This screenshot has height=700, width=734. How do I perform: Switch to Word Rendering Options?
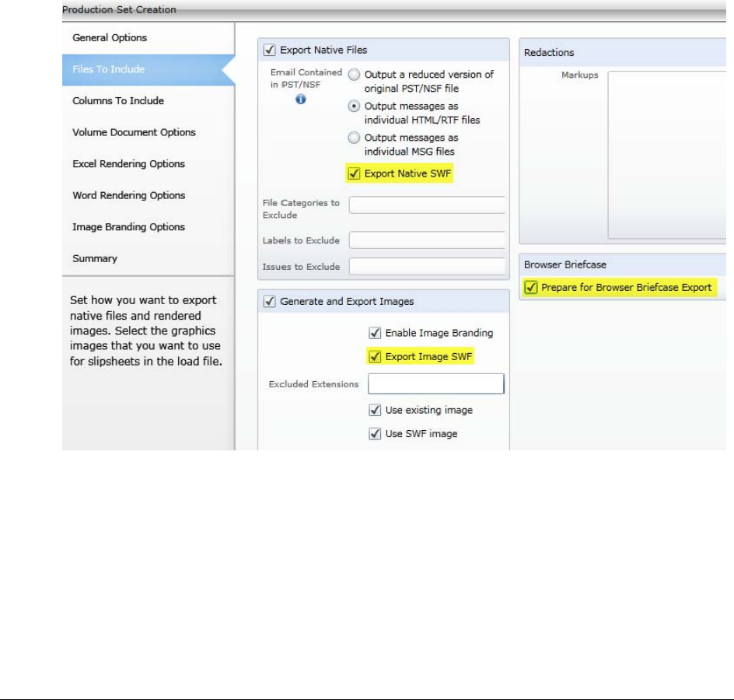(129, 195)
